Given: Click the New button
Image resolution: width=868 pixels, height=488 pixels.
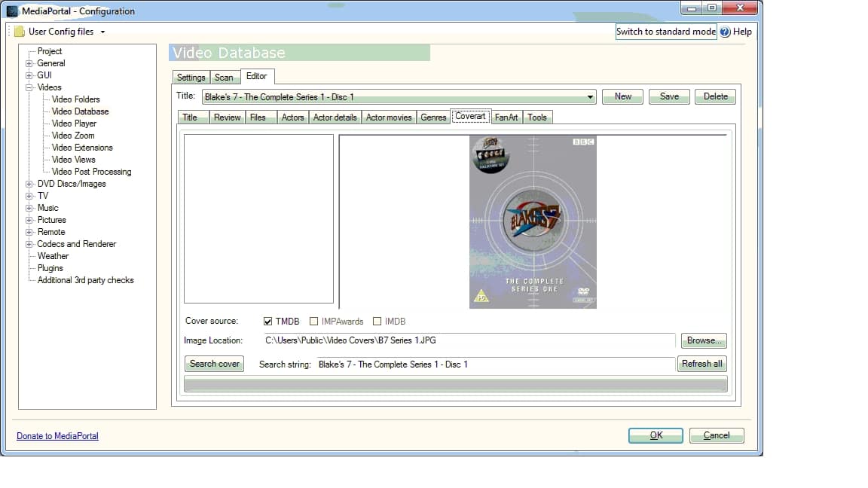Looking at the screenshot, I should click(x=623, y=97).
